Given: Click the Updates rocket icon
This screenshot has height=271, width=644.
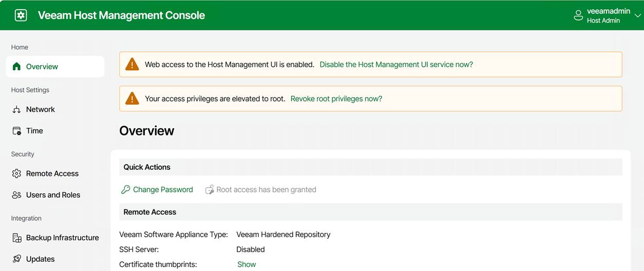Looking at the screenshot, I should coord(16,259).
